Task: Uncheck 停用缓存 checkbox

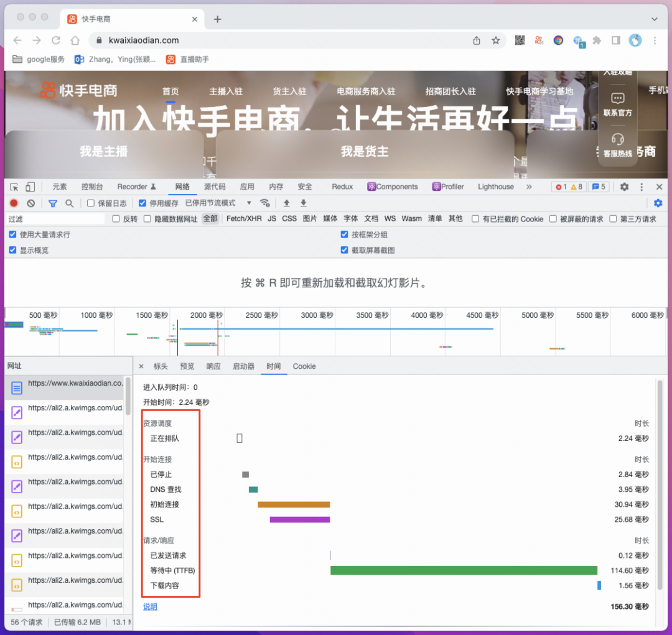Action: pyautogui.click(x=142, y=203)
